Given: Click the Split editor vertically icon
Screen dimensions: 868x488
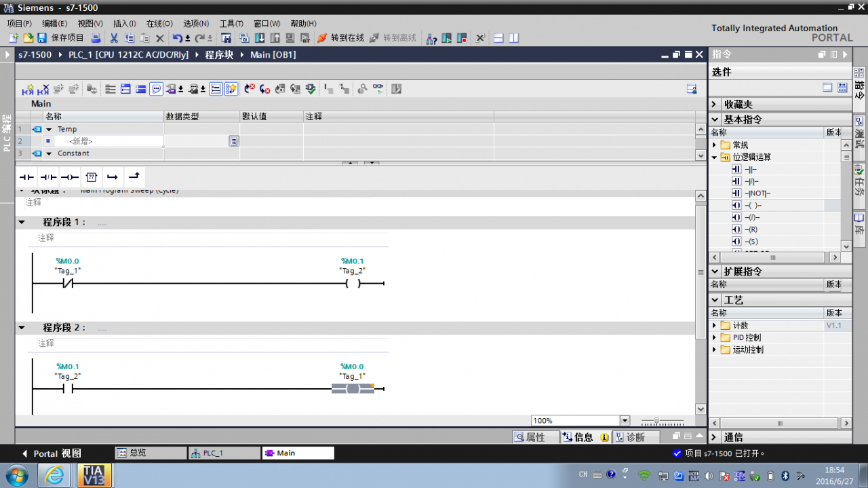Looking at the screenshot, I should [x=514, y=38].
